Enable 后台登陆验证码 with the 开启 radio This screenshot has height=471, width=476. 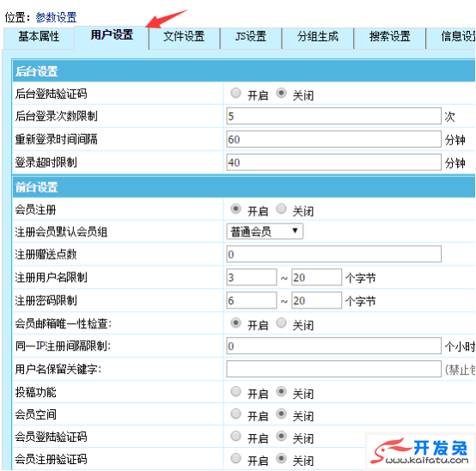point(236,93)
